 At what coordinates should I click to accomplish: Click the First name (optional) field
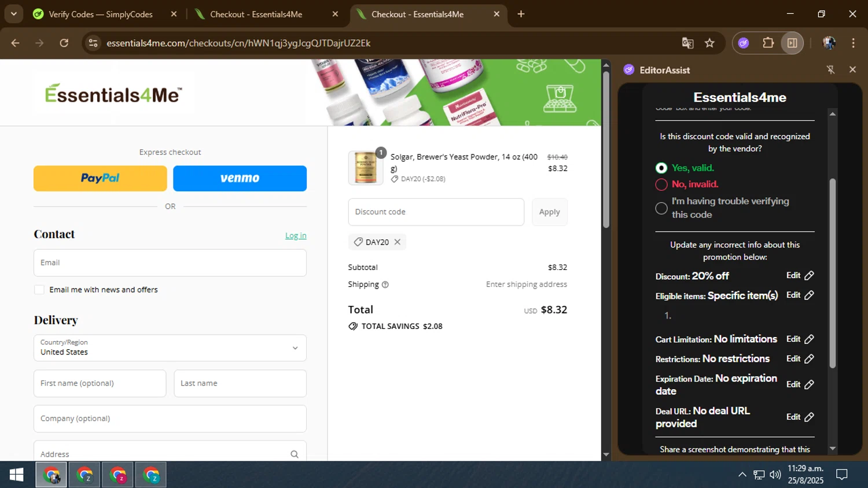(100, 383)
